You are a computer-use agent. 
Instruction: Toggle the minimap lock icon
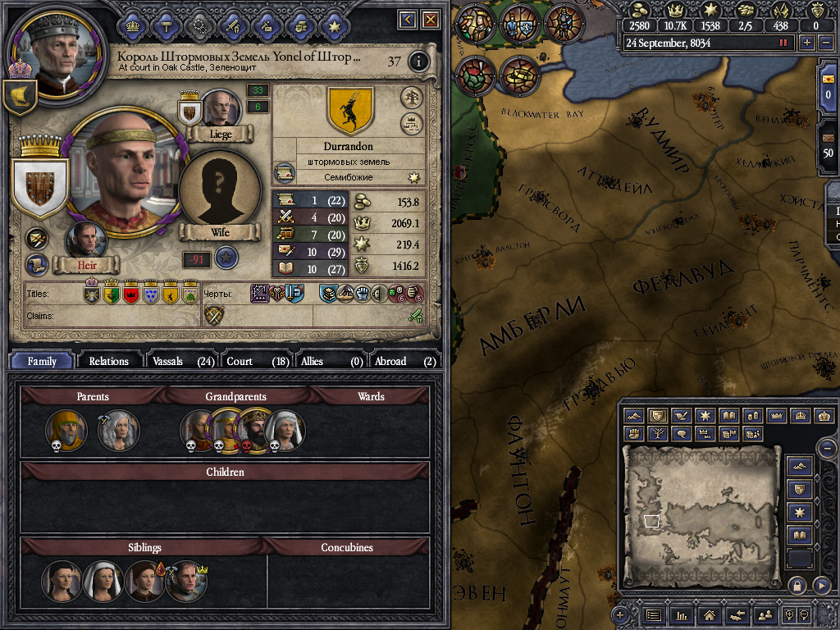point(797,586)
